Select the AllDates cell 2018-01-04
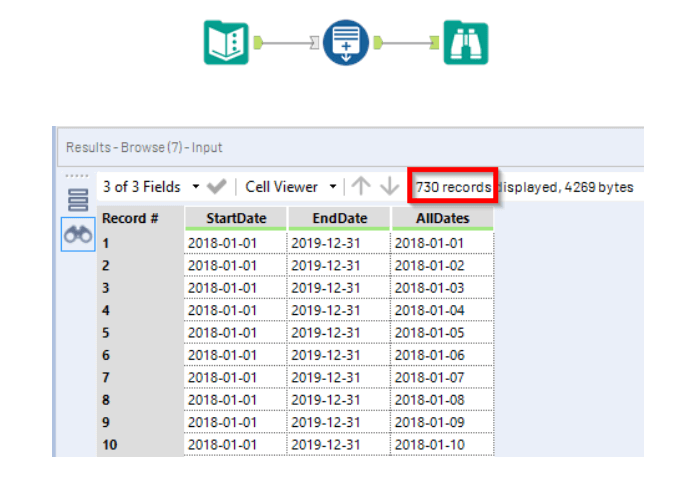The height and width of the screenshot is (478, 687). pos(442,310)
